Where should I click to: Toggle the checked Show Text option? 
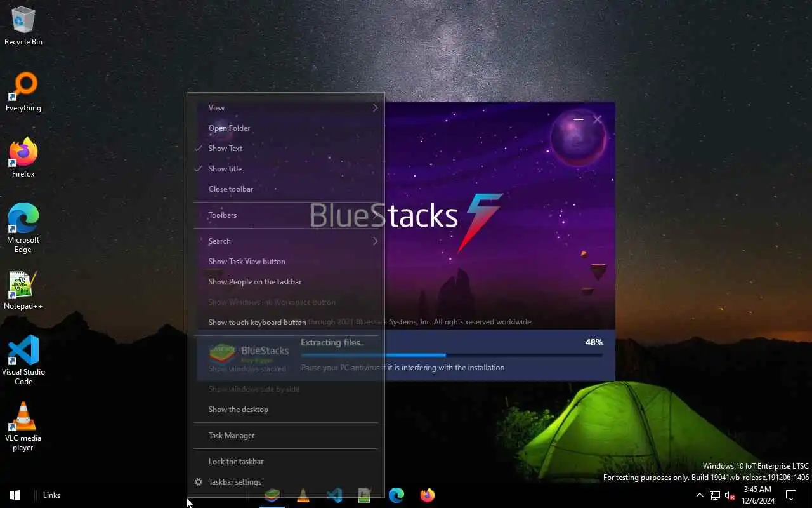click(286, 149)
